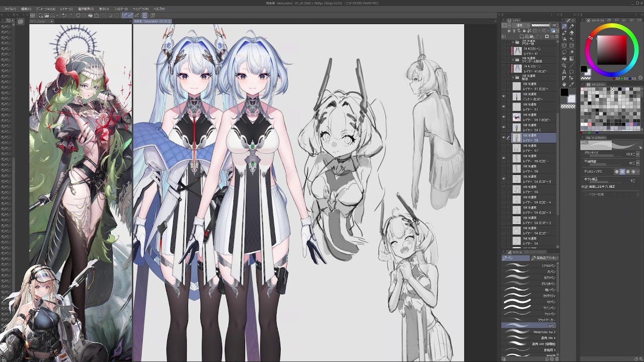Screen dimensions: 644x362
Task: Hide the レイヤー 134 3 layer
Action: pyautogui.click(x=504, y=127)
